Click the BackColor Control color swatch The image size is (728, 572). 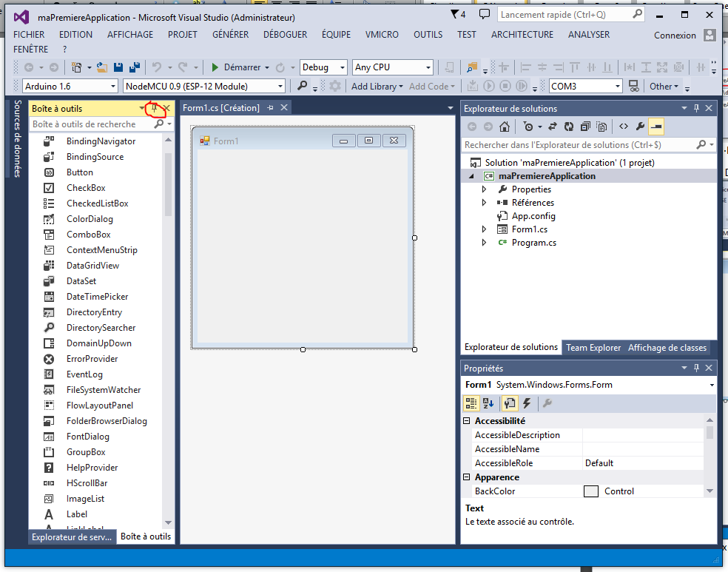(590, 491)
